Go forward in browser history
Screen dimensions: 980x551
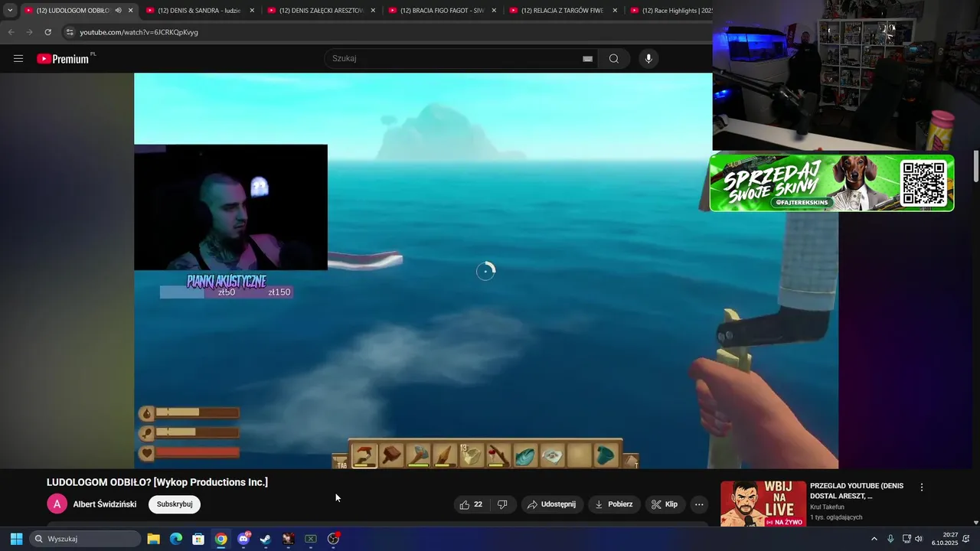click(29, 32)
